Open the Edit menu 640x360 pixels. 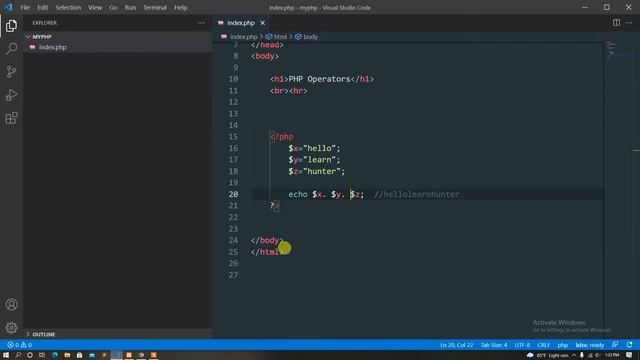click(x=42, y=7)
